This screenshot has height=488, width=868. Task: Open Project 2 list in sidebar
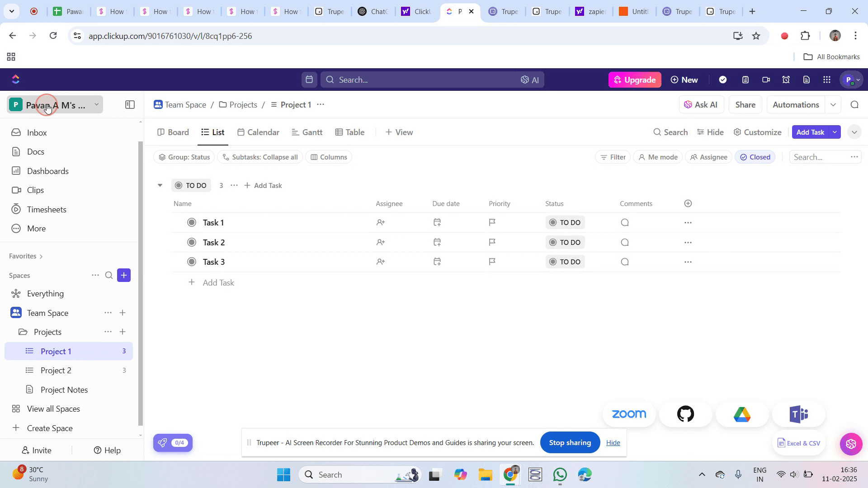(x=56, y=371)
